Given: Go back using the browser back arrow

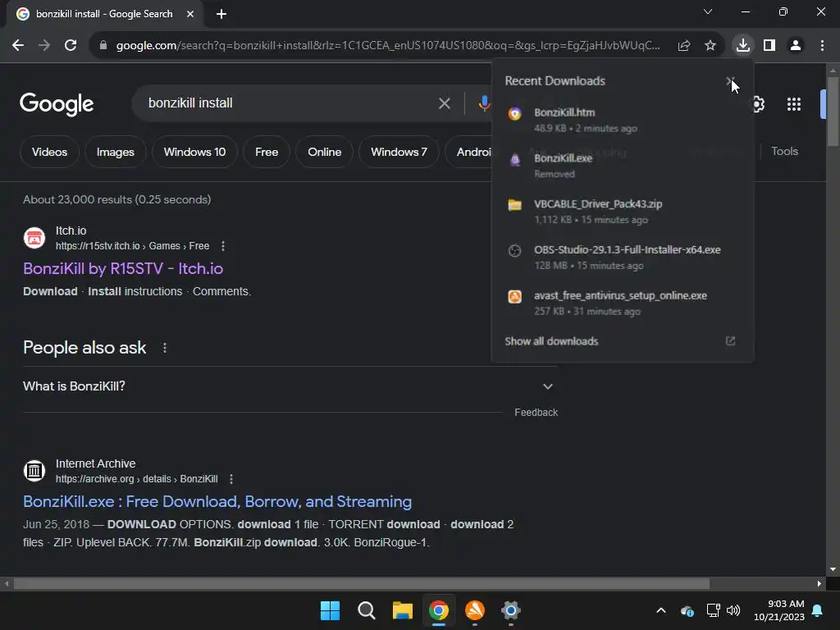Looking at the screenshot, I should (18, 46).
